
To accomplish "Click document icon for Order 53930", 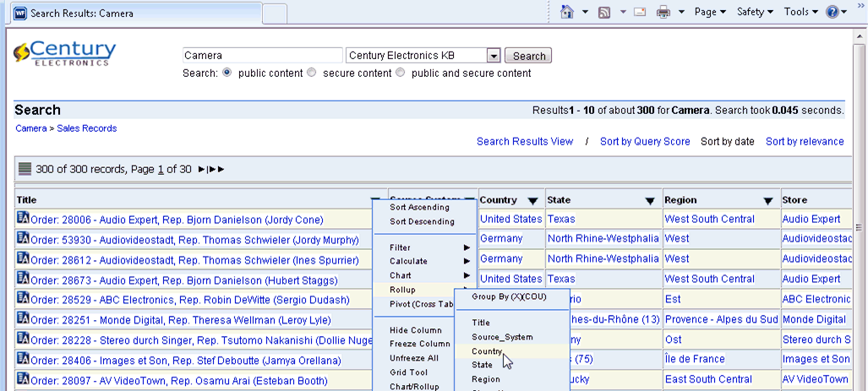I will point(23,238).
